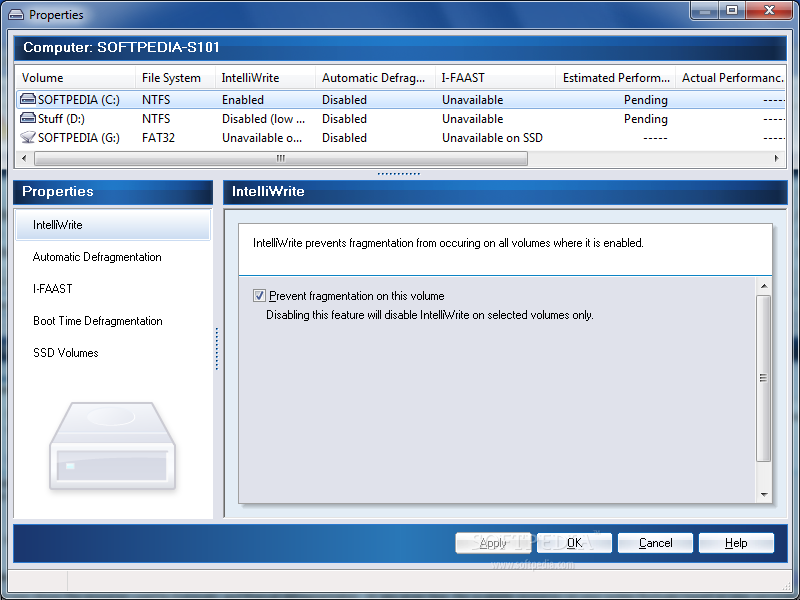Click the Stuff (D:) drive icon
The height and width of the screenshot is (600, 800).
(x=28, y=118)
